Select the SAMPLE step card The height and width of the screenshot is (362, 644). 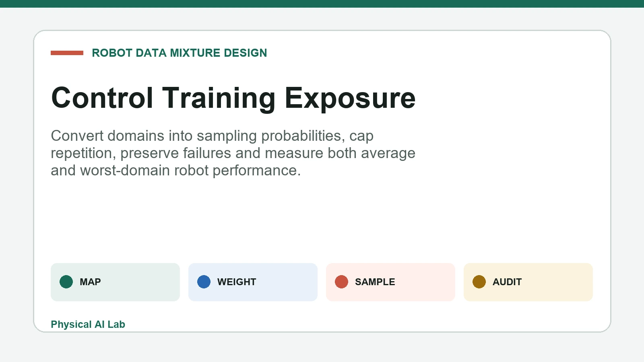pos(390,282)
